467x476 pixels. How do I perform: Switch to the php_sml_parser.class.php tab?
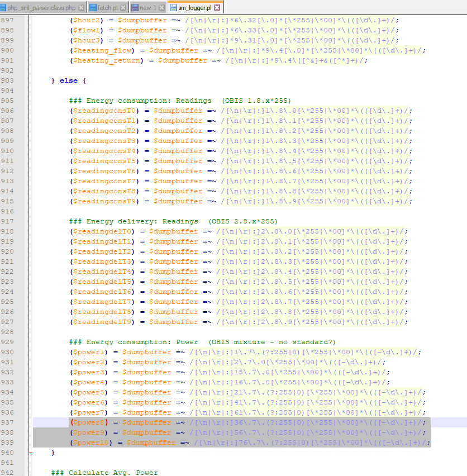coord(41,8)
